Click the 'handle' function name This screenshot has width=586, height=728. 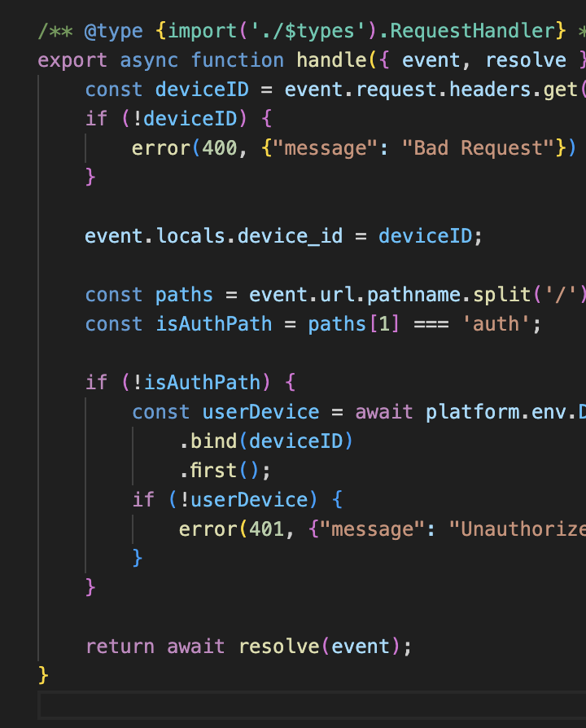coord(331,60)
